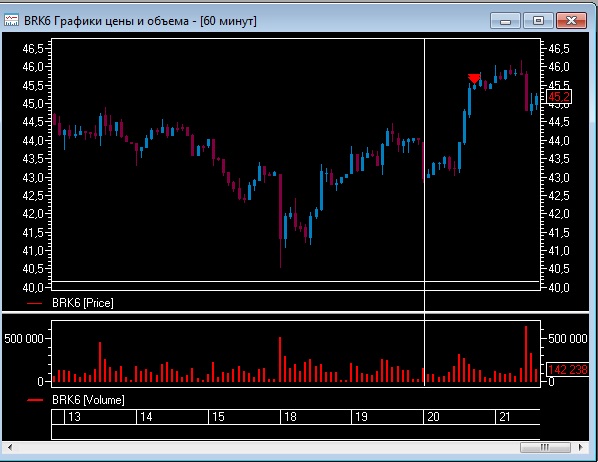598x462 pixels.
Task: Click the 44,5 label on the left price axis
Action: (33, 122)
